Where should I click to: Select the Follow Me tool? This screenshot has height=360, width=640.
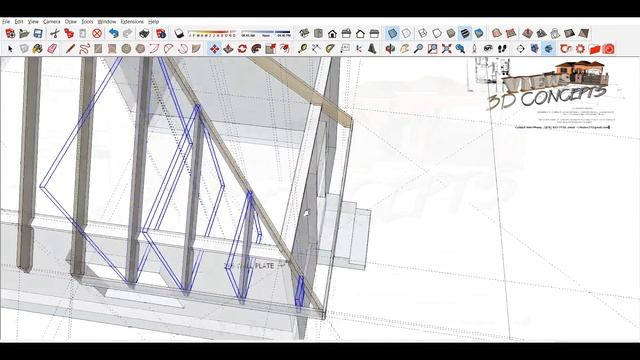coord(256,49)
